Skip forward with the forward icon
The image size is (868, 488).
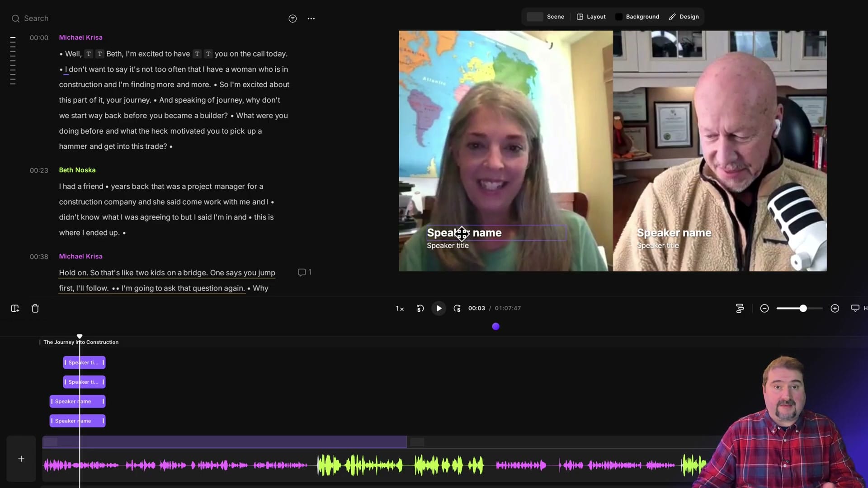pos(457,308)
